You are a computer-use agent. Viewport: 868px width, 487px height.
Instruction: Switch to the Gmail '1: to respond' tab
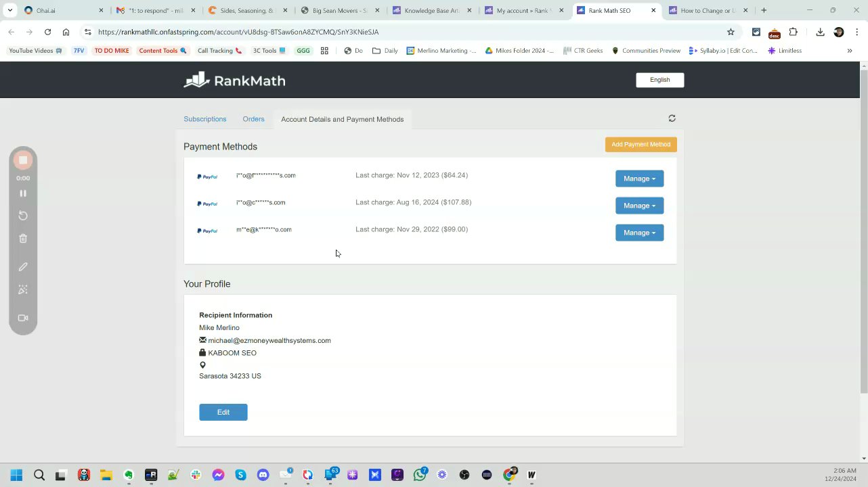point(154,10)
